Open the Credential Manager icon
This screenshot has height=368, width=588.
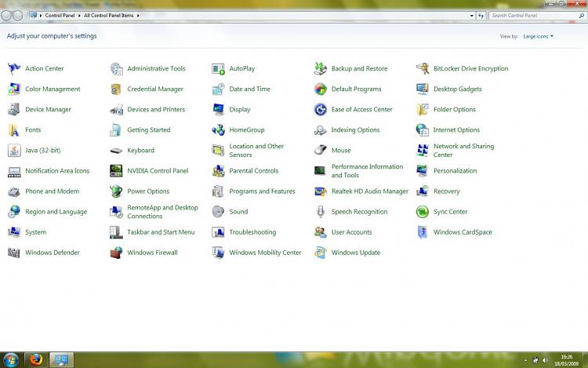click(x=116, y=89)
